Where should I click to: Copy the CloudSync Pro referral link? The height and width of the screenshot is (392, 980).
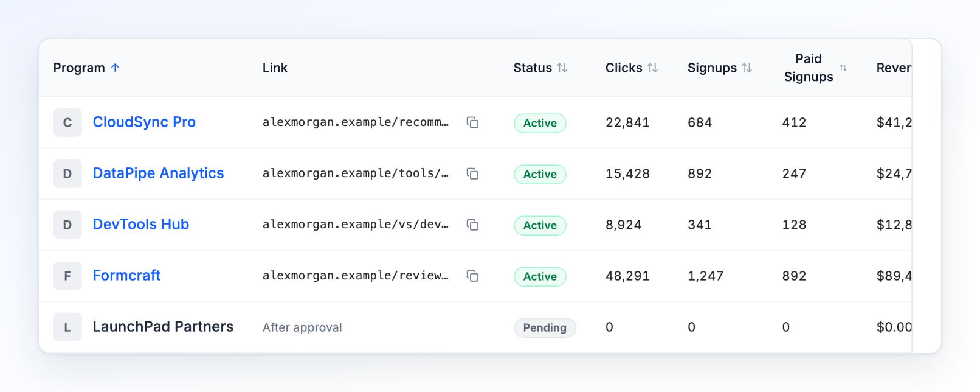(472, 122)
